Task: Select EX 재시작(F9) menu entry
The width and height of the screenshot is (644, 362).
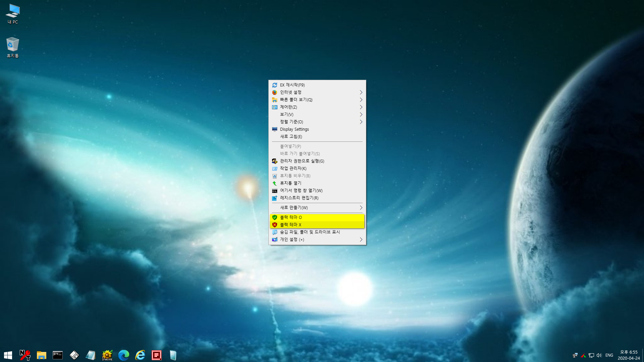Action: click(x=317, y=85)
